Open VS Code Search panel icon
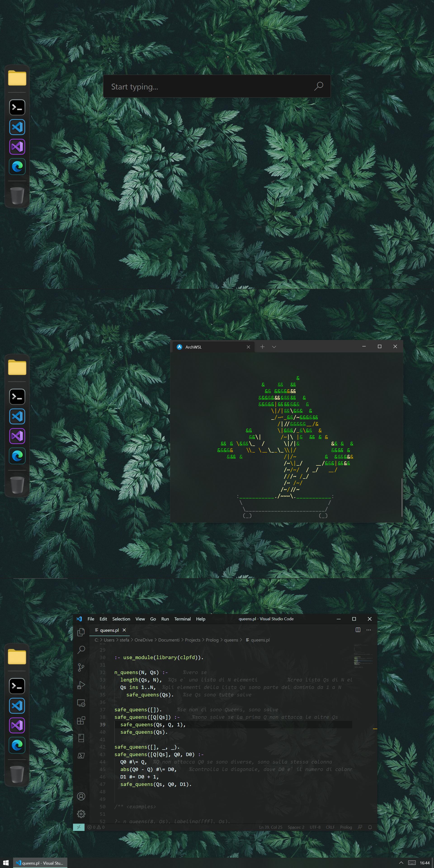Viewport: 434px width, 868px height. pyautogui.click(x=81, y=650)
